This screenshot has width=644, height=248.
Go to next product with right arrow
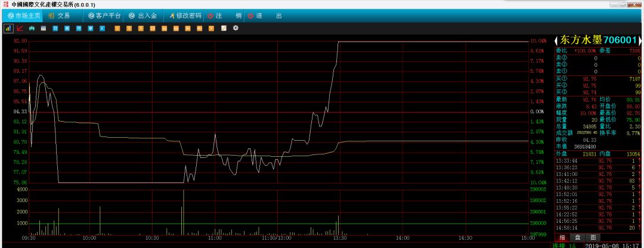point(640,40)
